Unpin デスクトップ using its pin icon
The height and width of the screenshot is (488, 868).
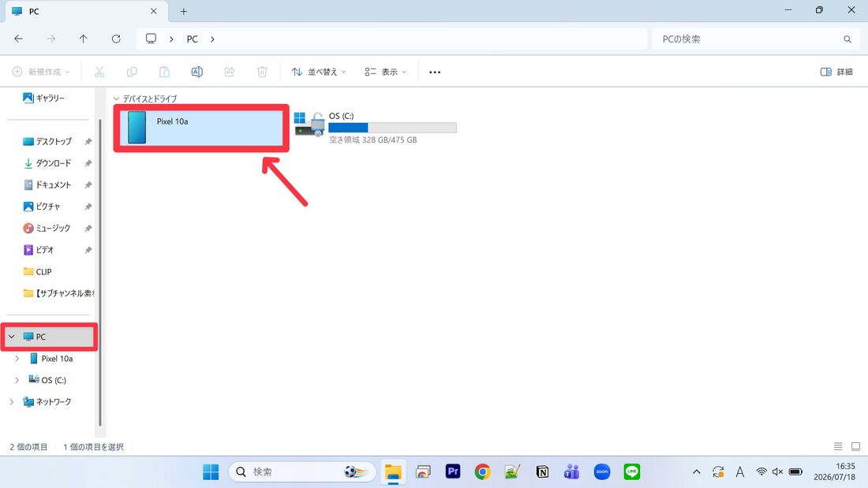pos(88,142)
